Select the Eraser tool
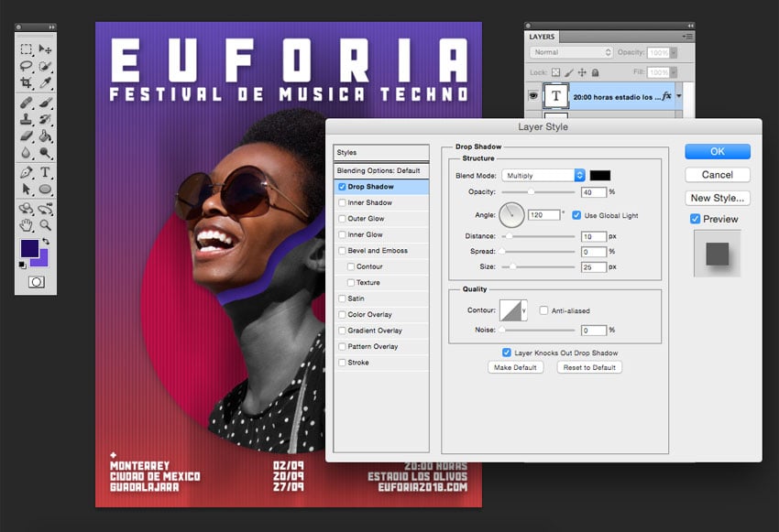The image size is (779, 532). tap(27, 136)
